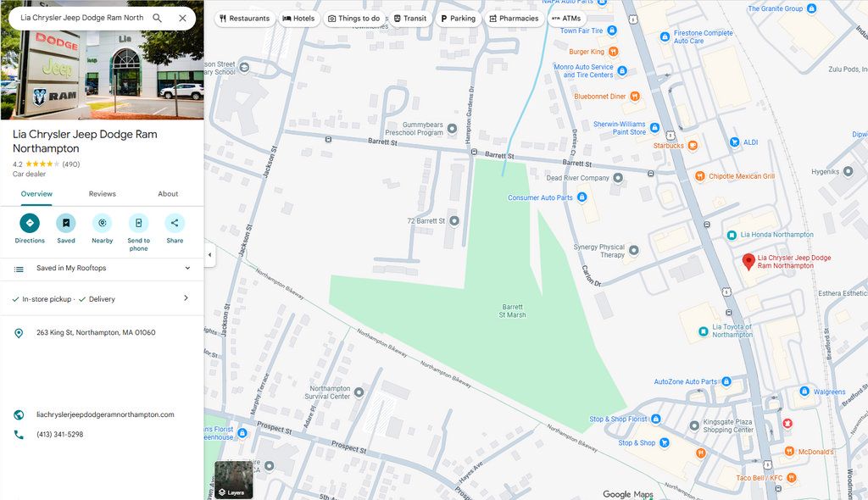Click the Stop & Shop Florist marker
This screenshot has width=868, height=500.
[655, 419]
